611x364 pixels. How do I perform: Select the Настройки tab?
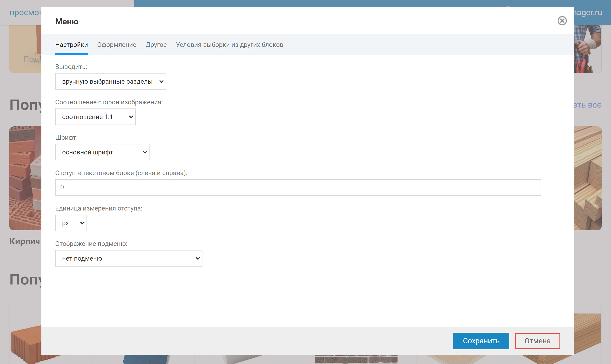coord(72,45)
